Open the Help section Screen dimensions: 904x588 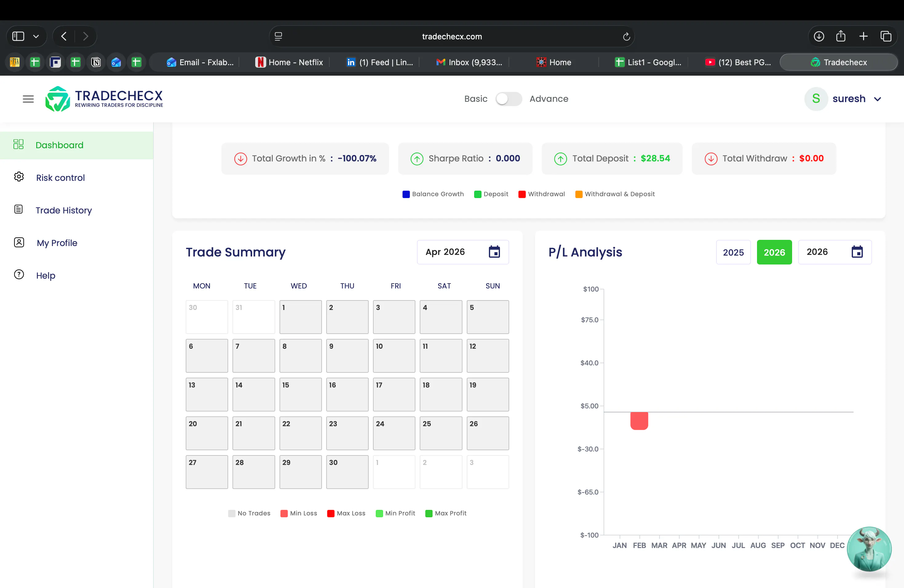[46, 275]
